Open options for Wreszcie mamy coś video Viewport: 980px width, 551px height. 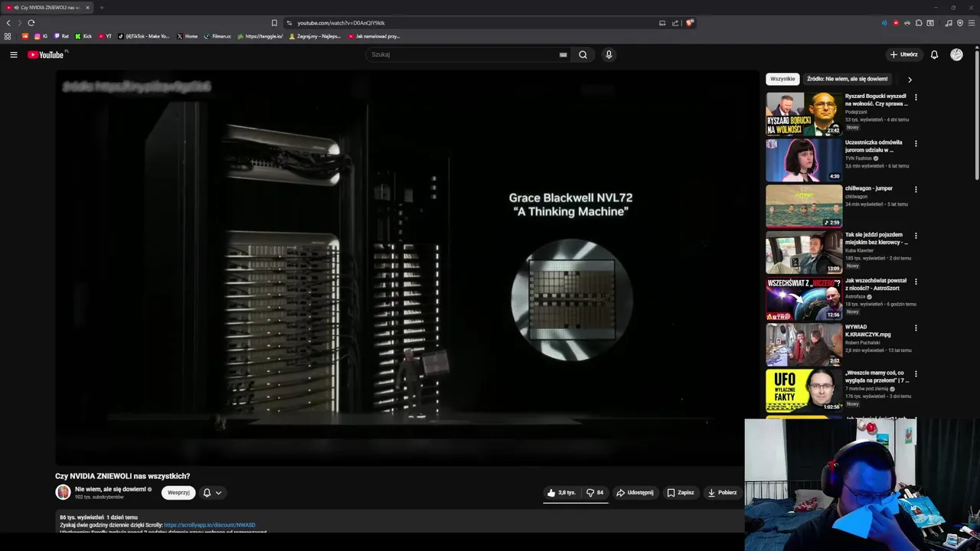[x=916, y=373]
